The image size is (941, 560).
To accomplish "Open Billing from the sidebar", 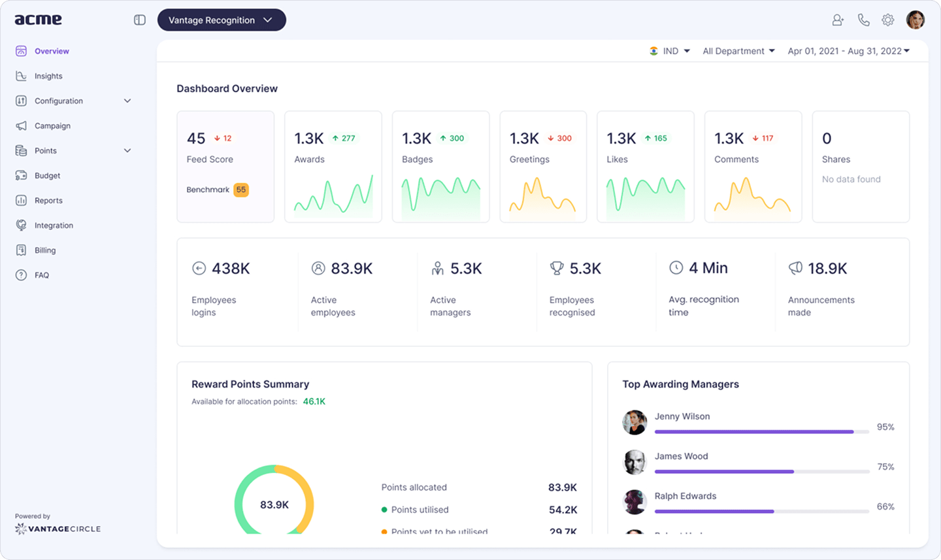I will [x=44, y=250].
